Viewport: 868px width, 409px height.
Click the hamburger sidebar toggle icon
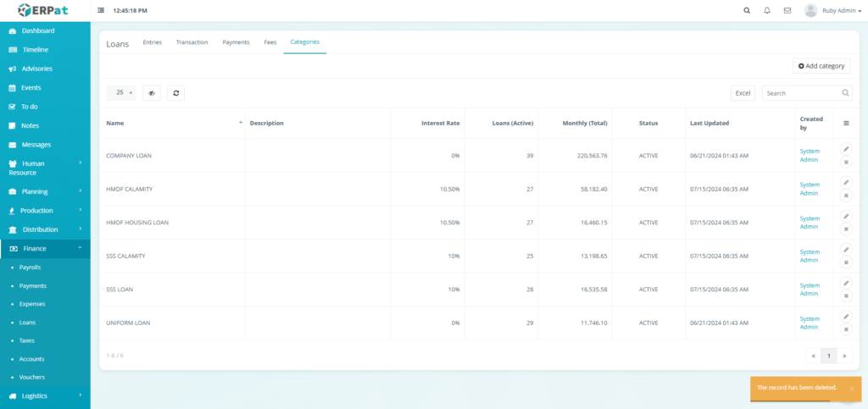102,10
